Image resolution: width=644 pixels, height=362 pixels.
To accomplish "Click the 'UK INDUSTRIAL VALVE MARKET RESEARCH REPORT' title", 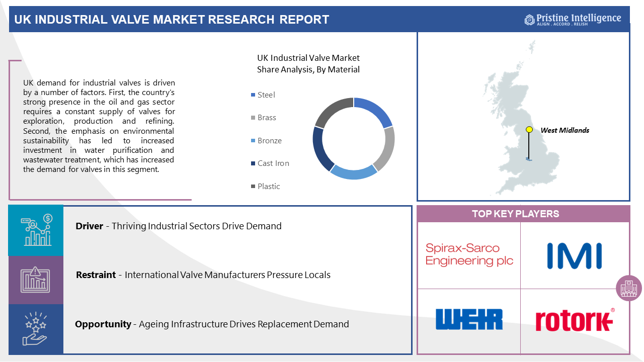I will [x=172, y=20].
